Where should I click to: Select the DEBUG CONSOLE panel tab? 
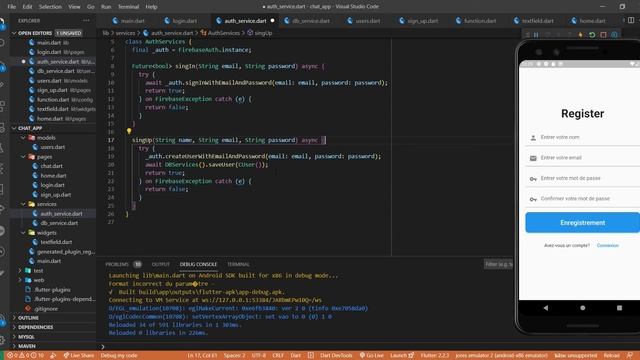click(x=198, y=264)
